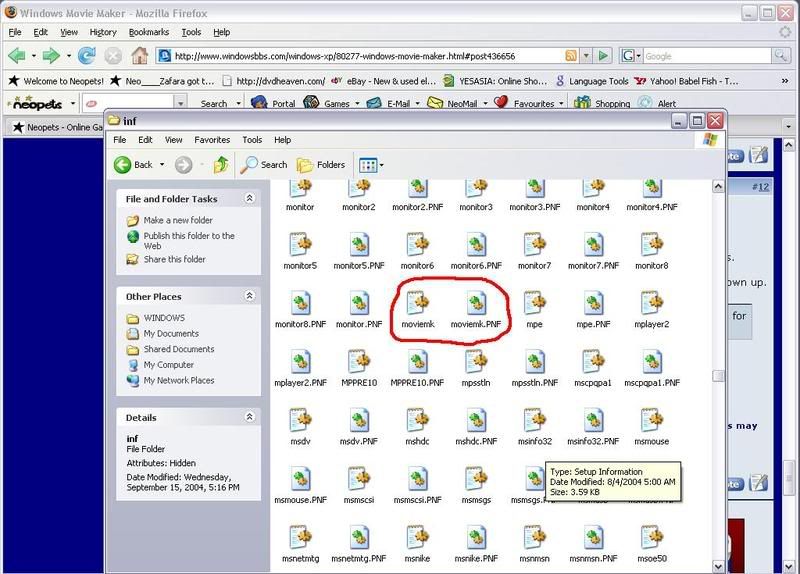
Task: Select the mshdc.PNF file
Action: [x=476, y=427]
